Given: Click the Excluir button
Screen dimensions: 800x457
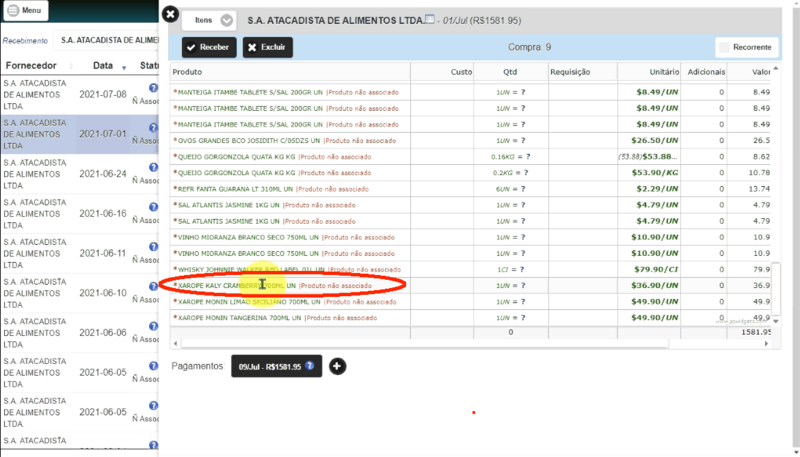Looking at the screenshot, I should [267, 47].
